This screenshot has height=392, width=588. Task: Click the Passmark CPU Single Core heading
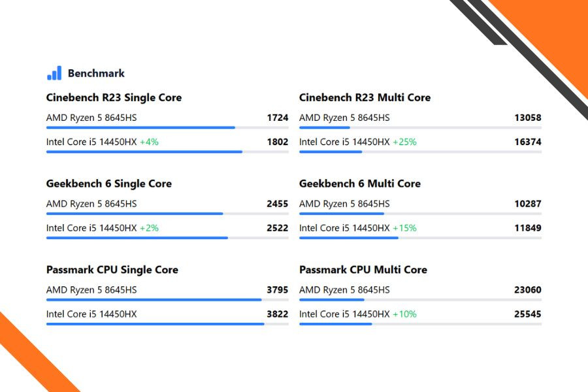pos(112,270)
